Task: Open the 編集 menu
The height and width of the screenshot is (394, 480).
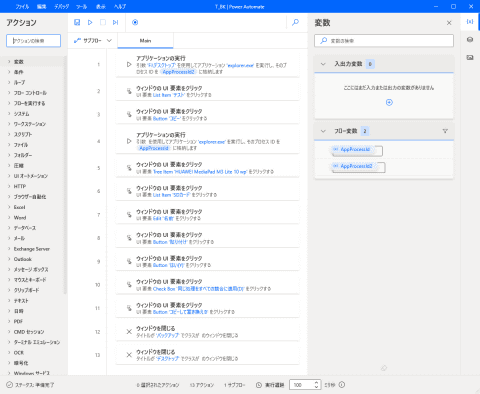Action: point(41,6)
